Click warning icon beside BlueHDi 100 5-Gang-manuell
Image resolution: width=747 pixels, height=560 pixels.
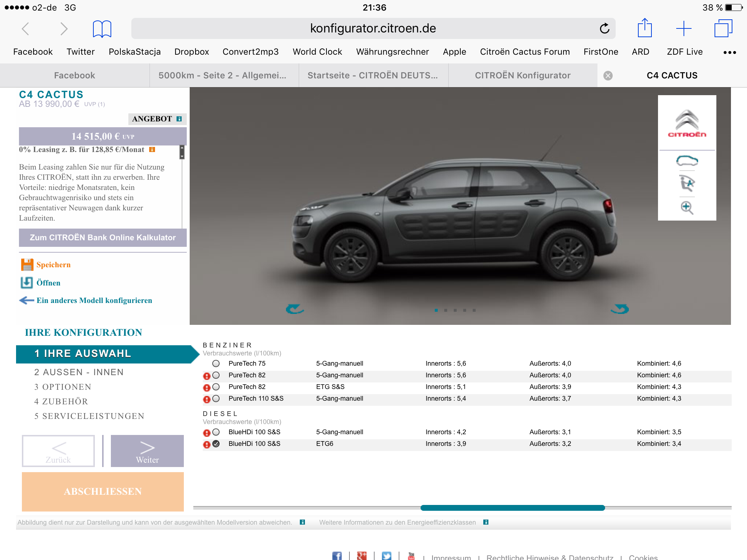point(206,433)
